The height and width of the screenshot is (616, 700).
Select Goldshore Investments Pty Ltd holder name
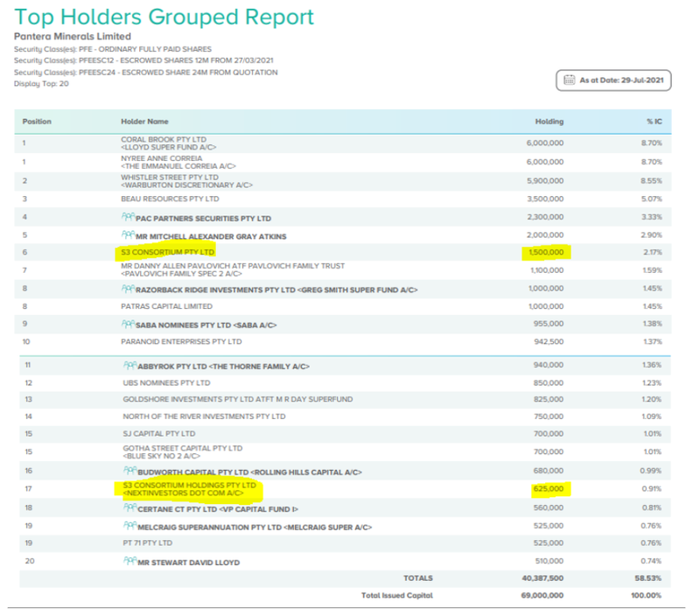point(238,399)
